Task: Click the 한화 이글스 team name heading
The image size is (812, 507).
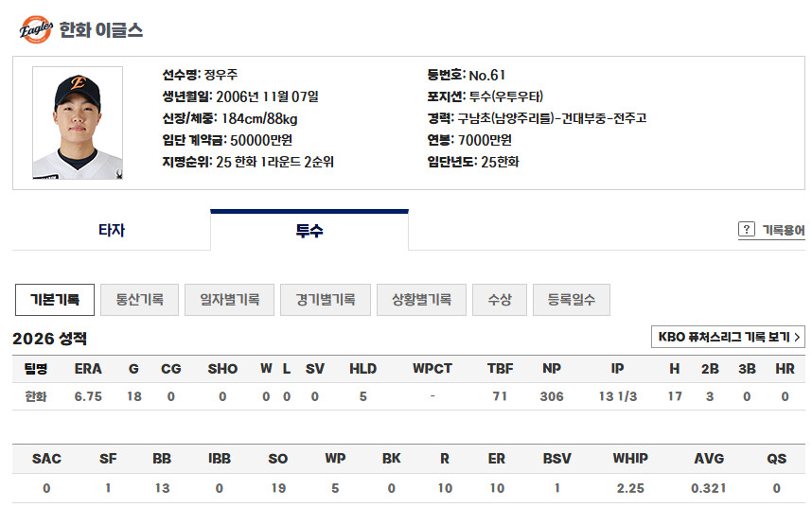Action: 101,30
